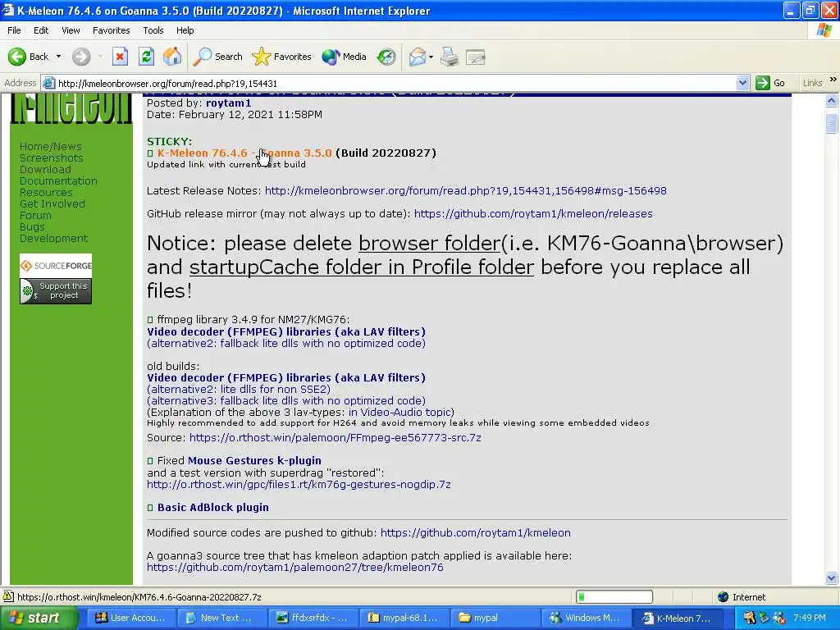Image resolution: width=840 pixels, height=630 pixels.
Task: Open the Media toolbar button
Action: click(x=344, y=57)
